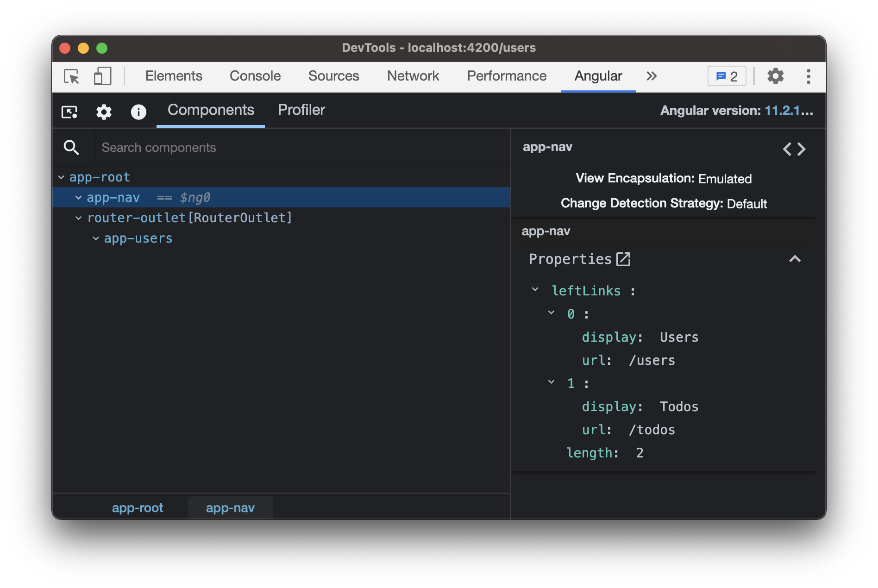This screenshot has height=588, width=878.
Task: Collapse the app-root tree node
Action: 61,177
